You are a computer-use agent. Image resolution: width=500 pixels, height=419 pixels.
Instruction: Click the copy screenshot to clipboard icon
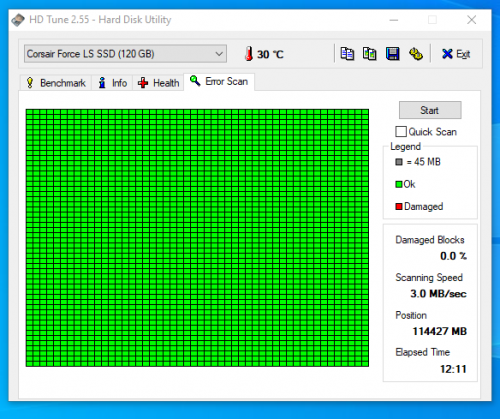[x=369, y=54]
